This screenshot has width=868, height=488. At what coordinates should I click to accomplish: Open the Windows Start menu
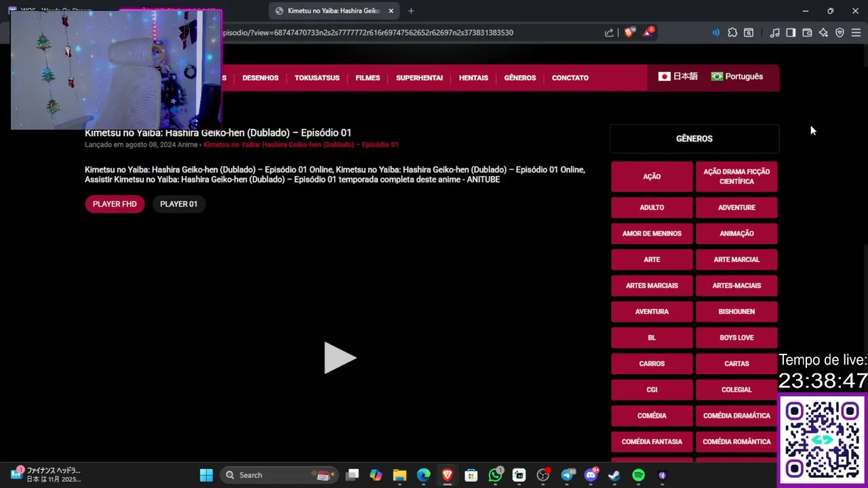coord(206,475)
